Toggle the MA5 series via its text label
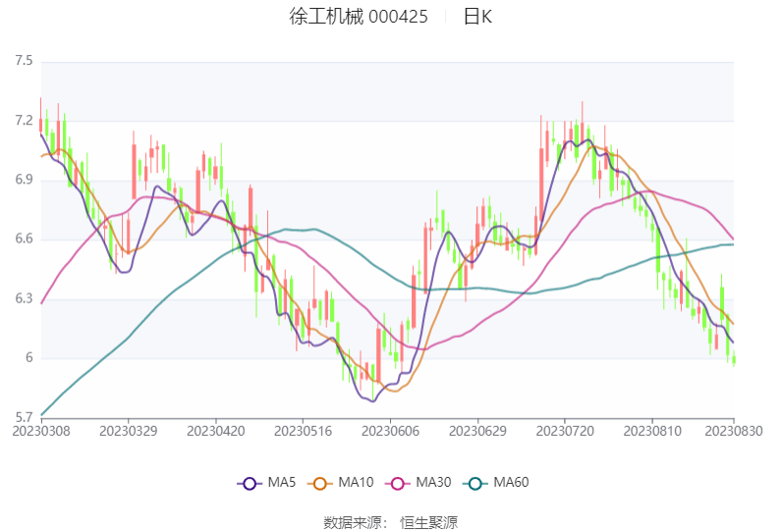 click(x=282, y=483)
